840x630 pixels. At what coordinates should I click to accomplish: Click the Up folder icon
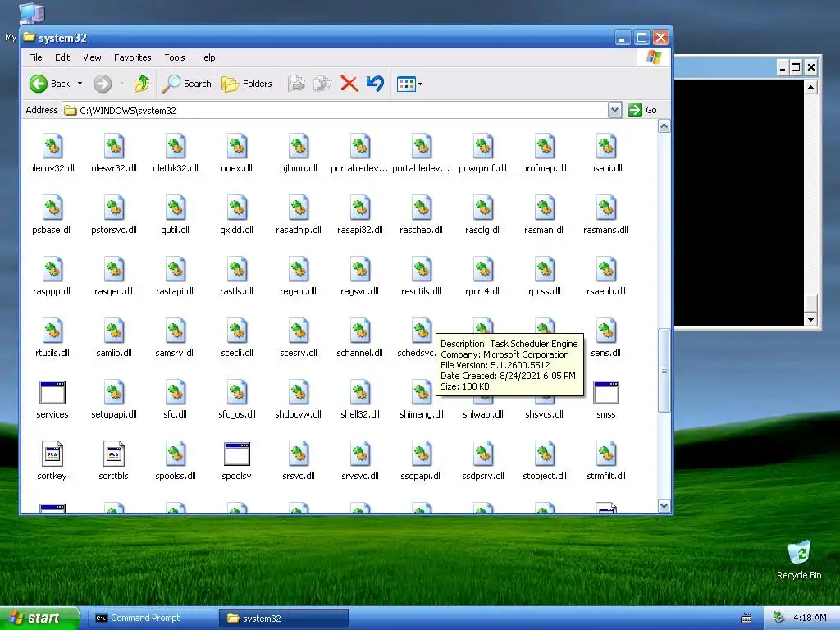click(142, 84)
